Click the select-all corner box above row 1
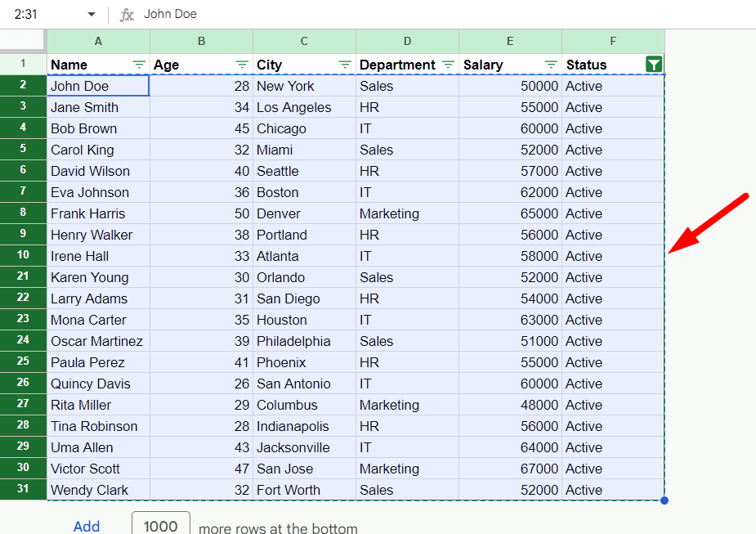 tap(24, 40)
